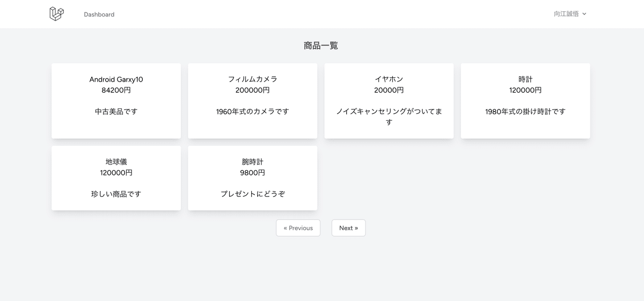
Task: Click the 珍しい商品です description
Action: 116,194
